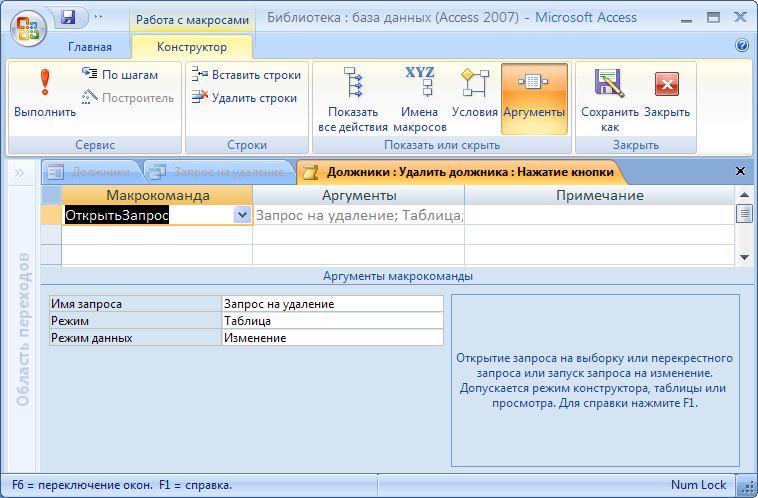
Task: Click the Область переходов vertical bar
Action: pos(23,329)
